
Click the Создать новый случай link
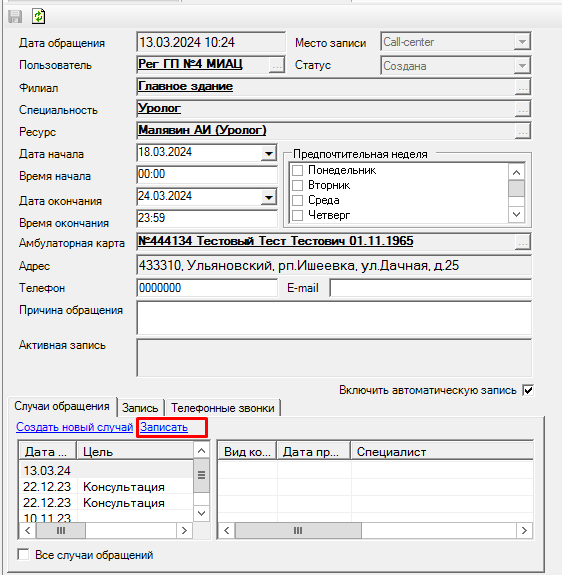coord(74,427)
